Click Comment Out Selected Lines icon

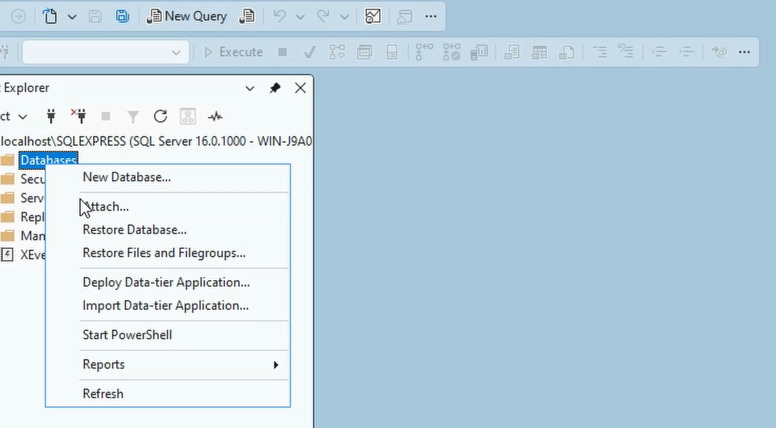pos(599,51)
